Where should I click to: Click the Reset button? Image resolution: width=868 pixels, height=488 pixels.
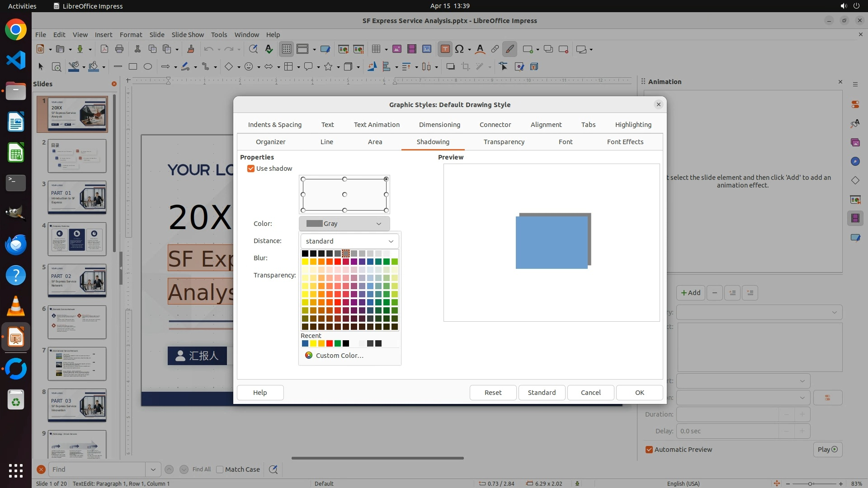(493, 393)
